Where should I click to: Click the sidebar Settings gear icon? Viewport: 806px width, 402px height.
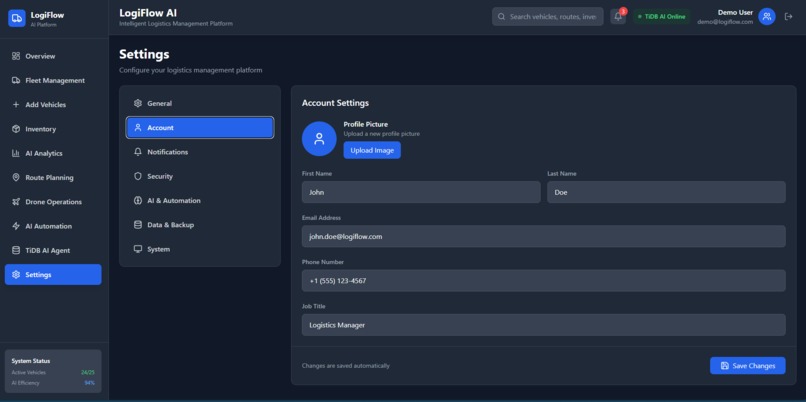click(16, 275)
